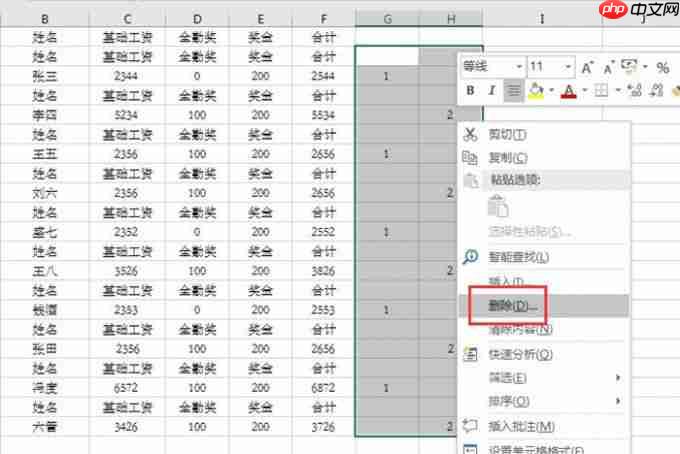This screenshot has width=680, height=454.
Task: Expand the font color dropdown arrow
Action: click(x=584, y=91)
